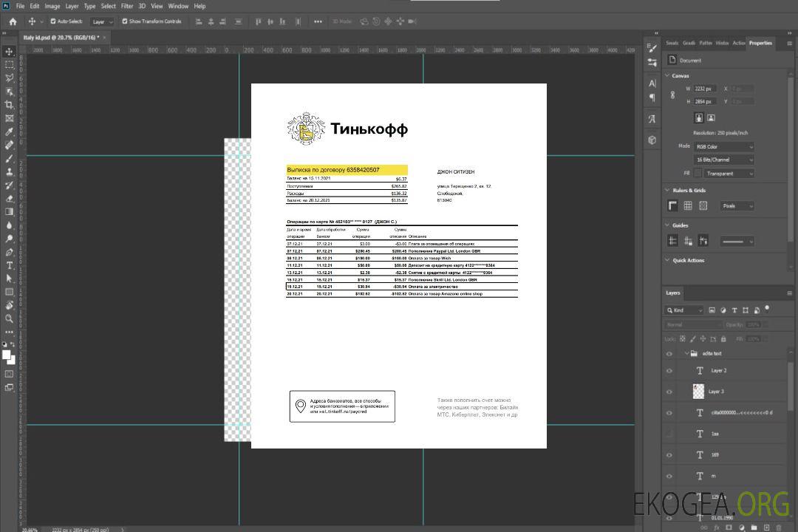
Task: Filter layers by type layers icon
Action: pos(734,310)
